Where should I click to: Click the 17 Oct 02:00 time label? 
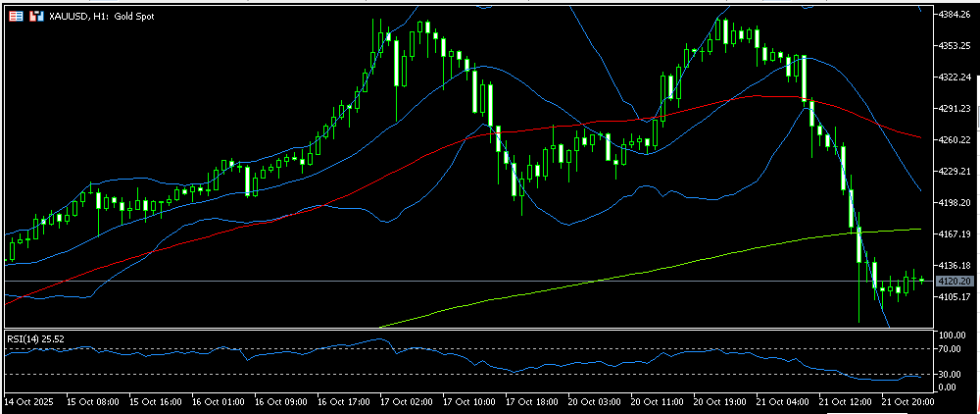pyautogui.click(x=406, y=400)
